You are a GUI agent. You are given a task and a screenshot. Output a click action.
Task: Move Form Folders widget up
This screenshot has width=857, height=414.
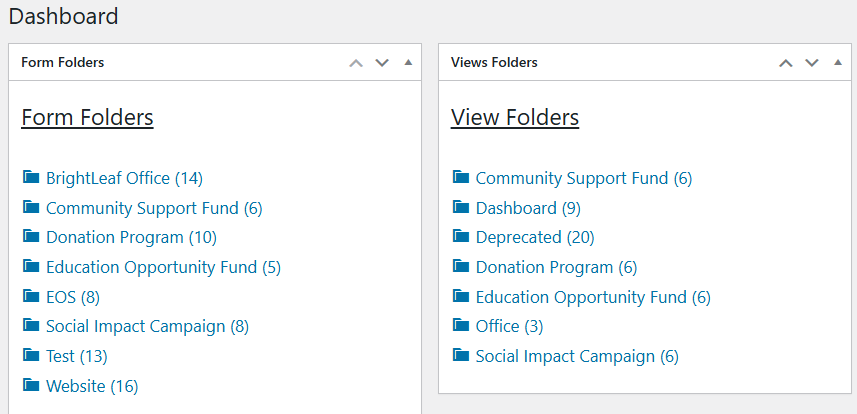(x=355, y=63)
